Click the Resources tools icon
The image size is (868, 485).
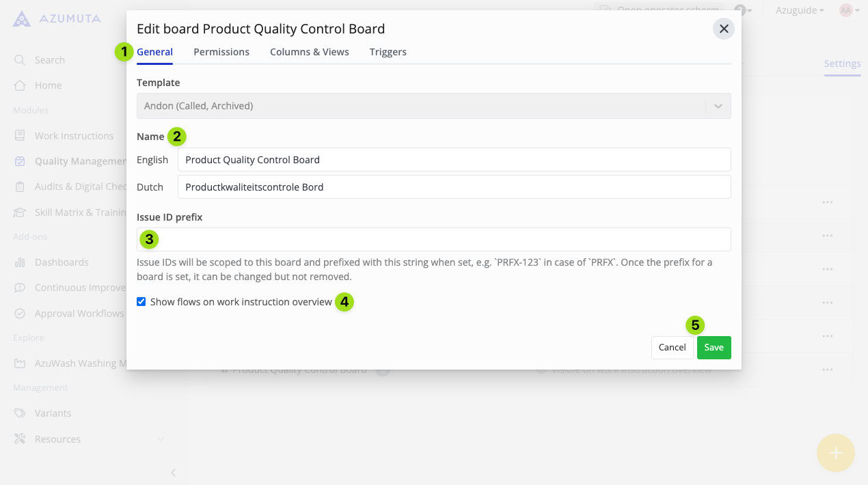click(20, 439)
